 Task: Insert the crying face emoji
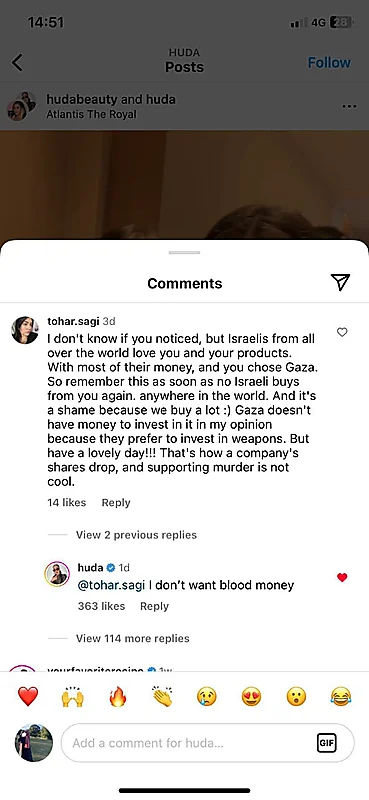pos(207,696)
